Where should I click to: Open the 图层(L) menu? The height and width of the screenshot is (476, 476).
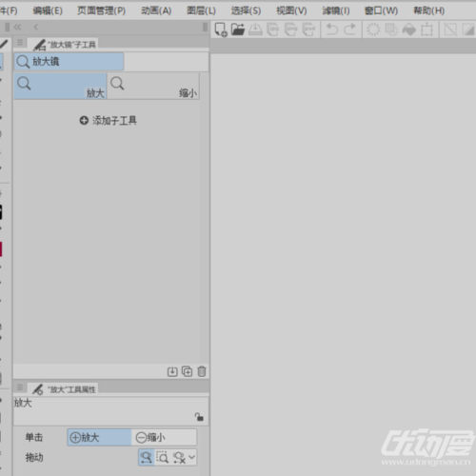(201, 10)
